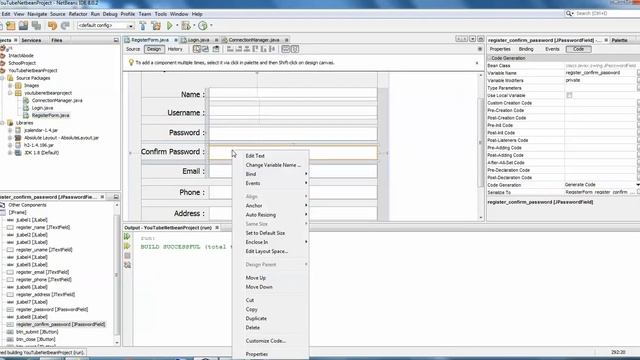The height and width of the screenshot is (360, 640).
Task: Click the Events button in properties window
Action: [552, 49]
